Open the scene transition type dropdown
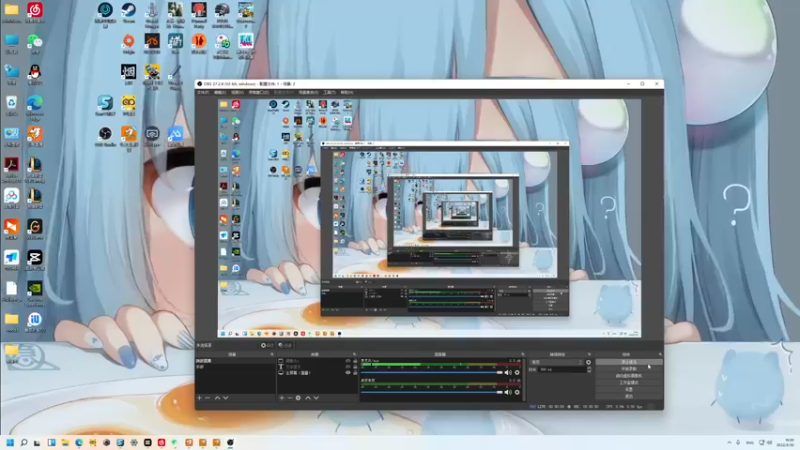800x450 pixels. [x=556, y=362]
